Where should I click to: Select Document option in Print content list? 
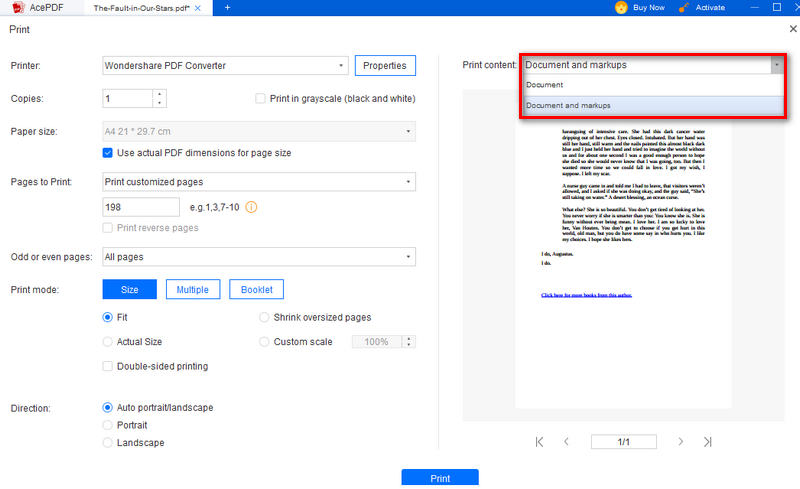(x=654, y=85)
